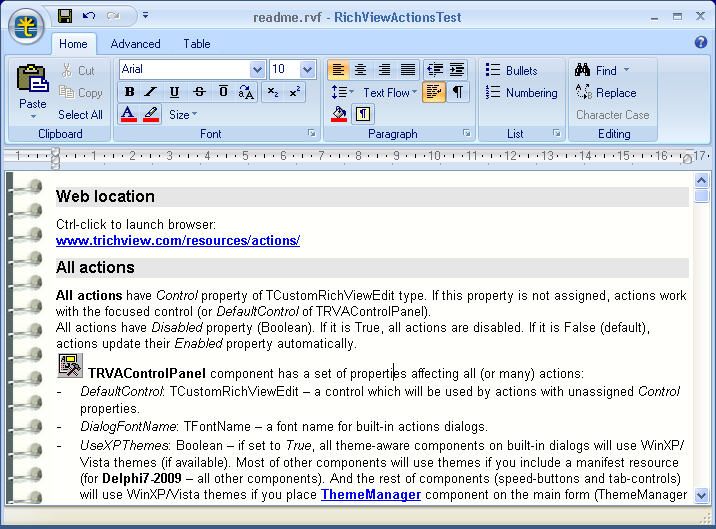Click the 'Web location' heading text
Viewport: 716px width, 529px height.
[x=105, y=196]
